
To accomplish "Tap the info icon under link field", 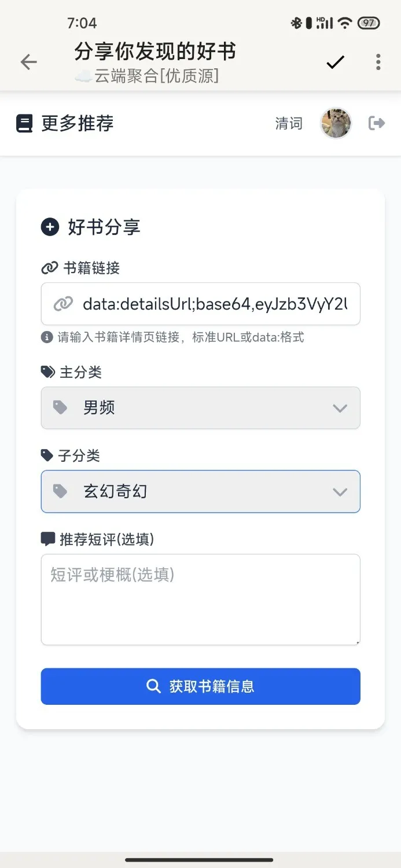I will (47, 337).
